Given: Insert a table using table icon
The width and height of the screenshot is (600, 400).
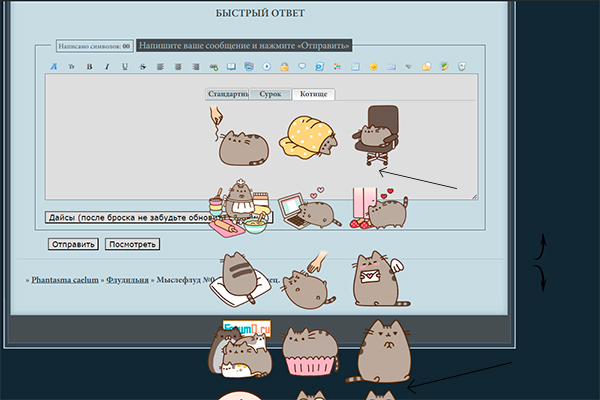Looking at the screenshot, I should pos(355,67).
